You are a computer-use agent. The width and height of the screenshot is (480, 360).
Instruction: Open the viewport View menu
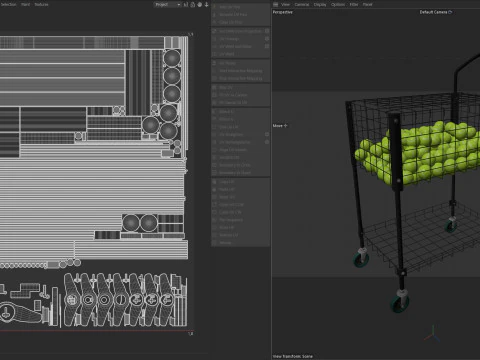pos(286,4)
